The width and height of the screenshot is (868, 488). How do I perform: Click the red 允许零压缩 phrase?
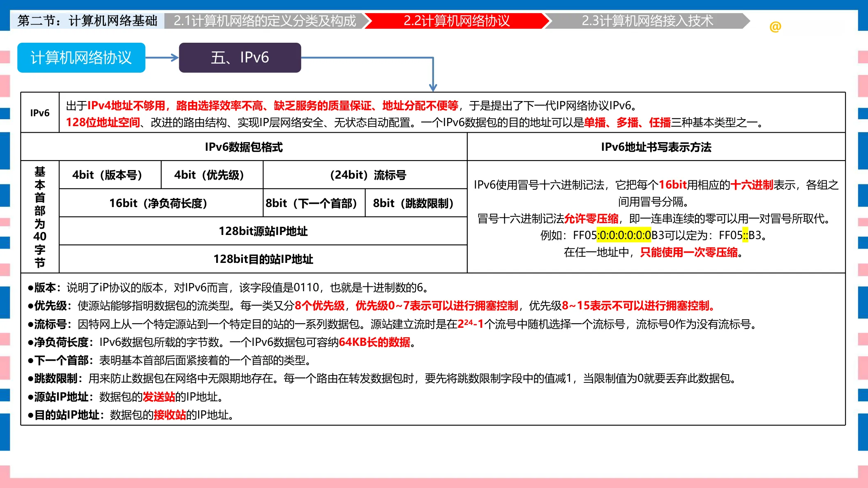pos(591,219)
